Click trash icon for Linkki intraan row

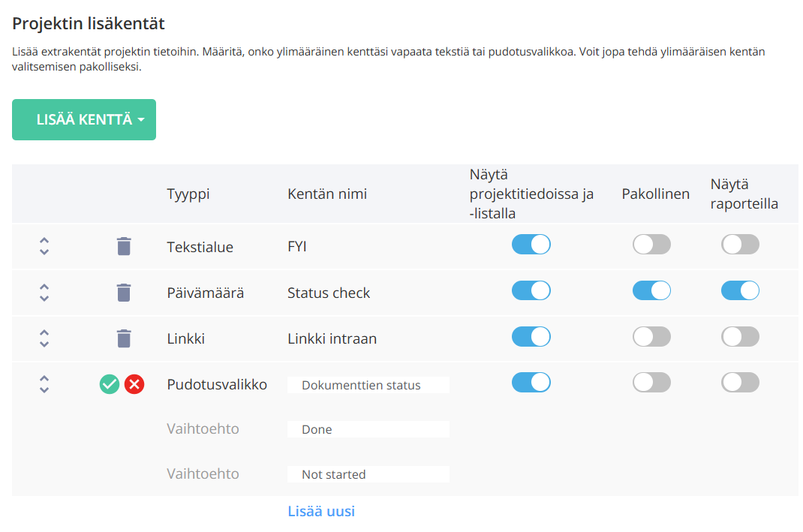point(123,338)
